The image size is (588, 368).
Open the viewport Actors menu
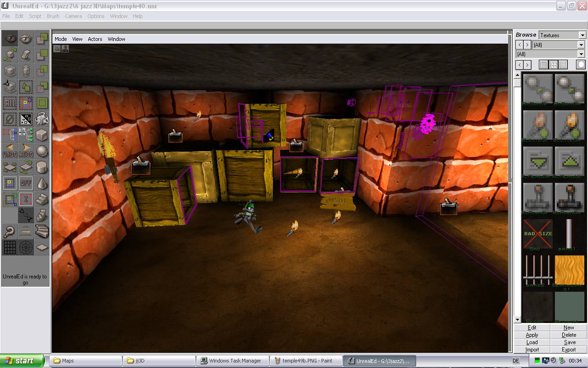click(x=95, y=39)
